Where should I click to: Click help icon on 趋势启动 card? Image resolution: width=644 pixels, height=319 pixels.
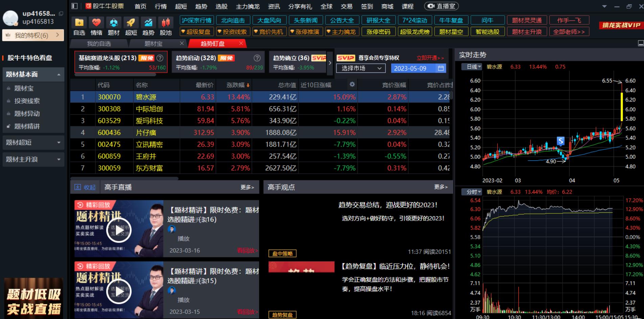point(257,58)
